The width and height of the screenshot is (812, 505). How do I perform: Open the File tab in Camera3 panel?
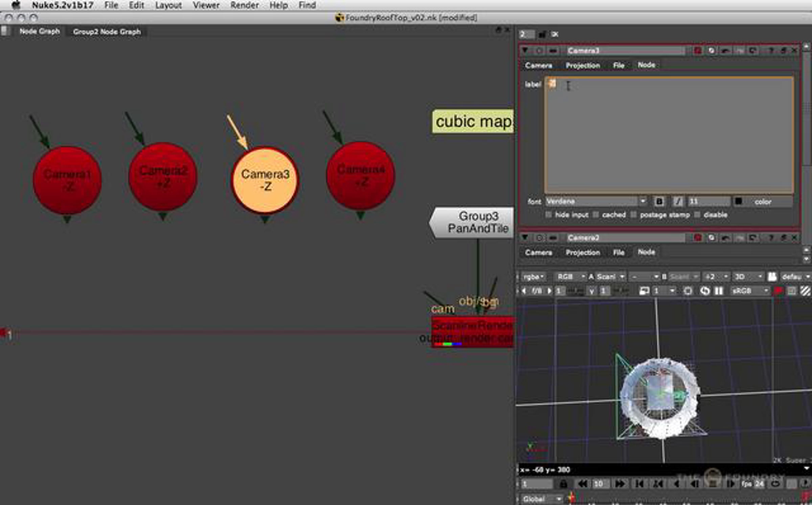pyautogui.click(x=618, y=65)
